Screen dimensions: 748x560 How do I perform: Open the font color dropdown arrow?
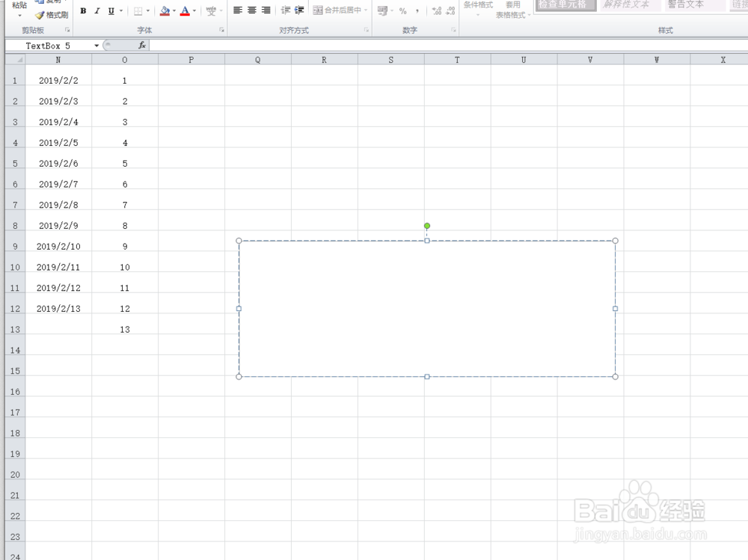194,11
